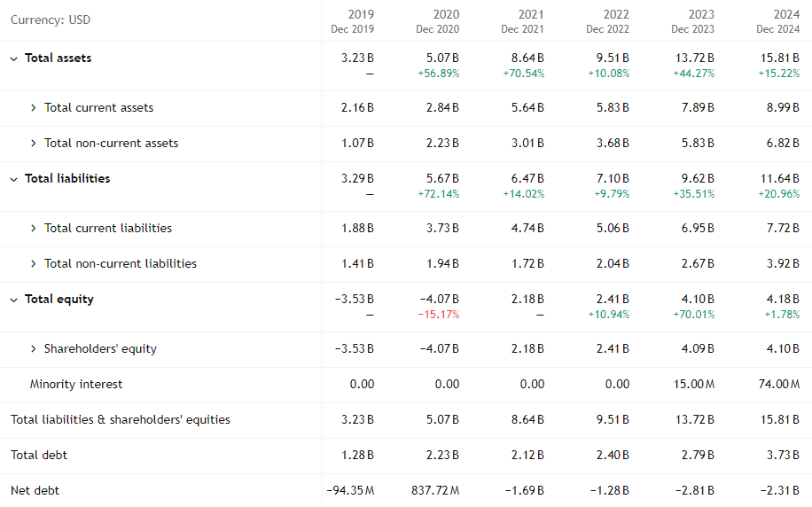This screenshot has width=812, height=507.
Task: Expand the Total non-current assets chevron
Action: 34,144
